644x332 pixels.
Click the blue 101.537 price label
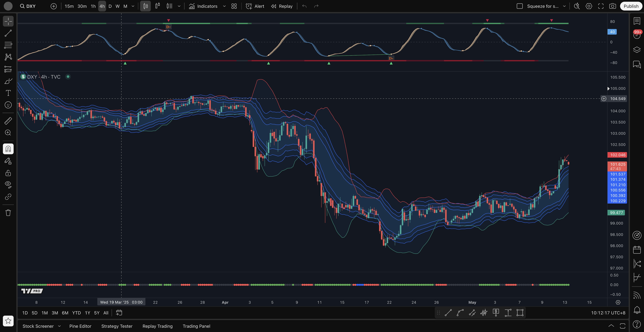(x=617, y=174)
